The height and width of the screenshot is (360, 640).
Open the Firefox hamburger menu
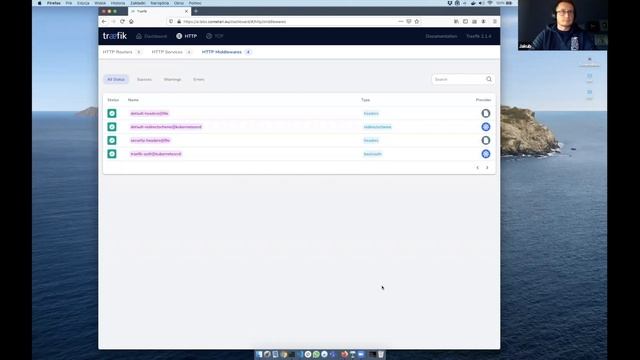[x=494, y=21]
